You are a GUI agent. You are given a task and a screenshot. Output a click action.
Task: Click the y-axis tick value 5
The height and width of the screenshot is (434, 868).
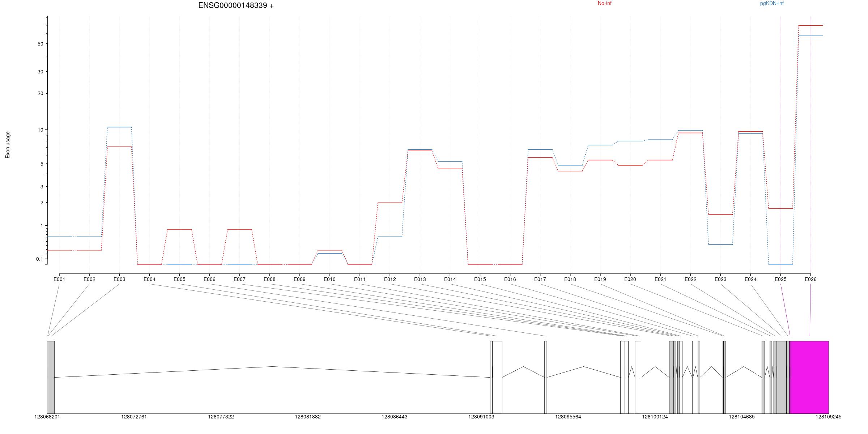[42, 164]
